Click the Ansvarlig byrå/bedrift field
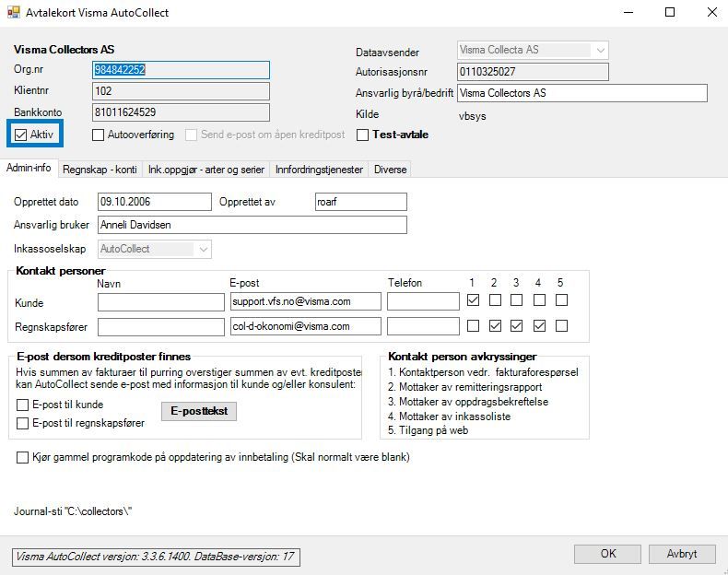The height and width of the screenshot is (575, 728). (582, 93)
